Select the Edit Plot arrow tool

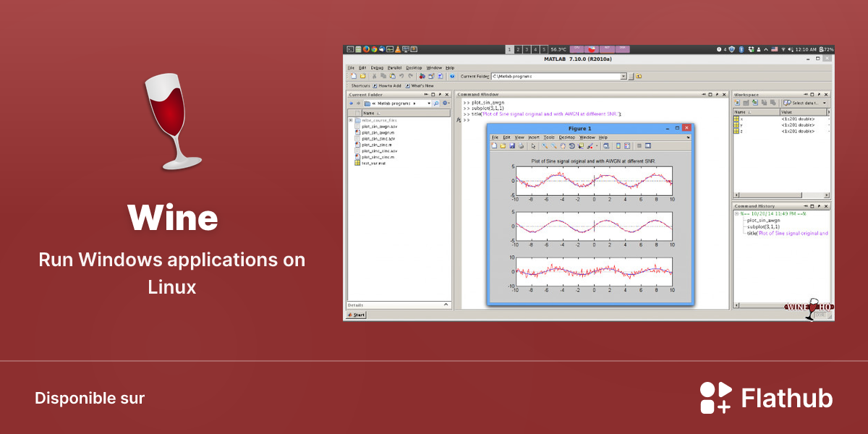[533, 146]
